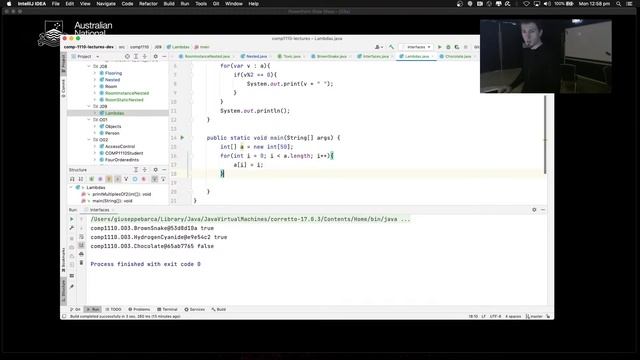640x360 pixels.
Task: Start debugging with the toolbar bug icon
Action: 448,47
